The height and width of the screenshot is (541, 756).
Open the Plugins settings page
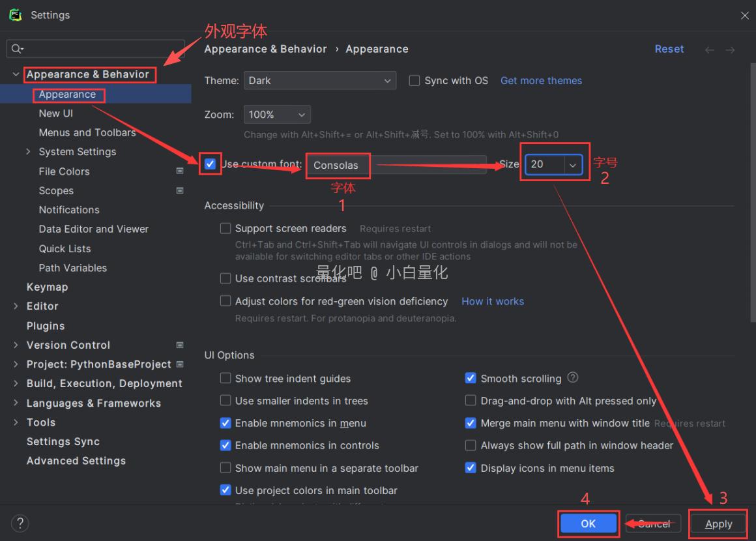coord(46,326)
